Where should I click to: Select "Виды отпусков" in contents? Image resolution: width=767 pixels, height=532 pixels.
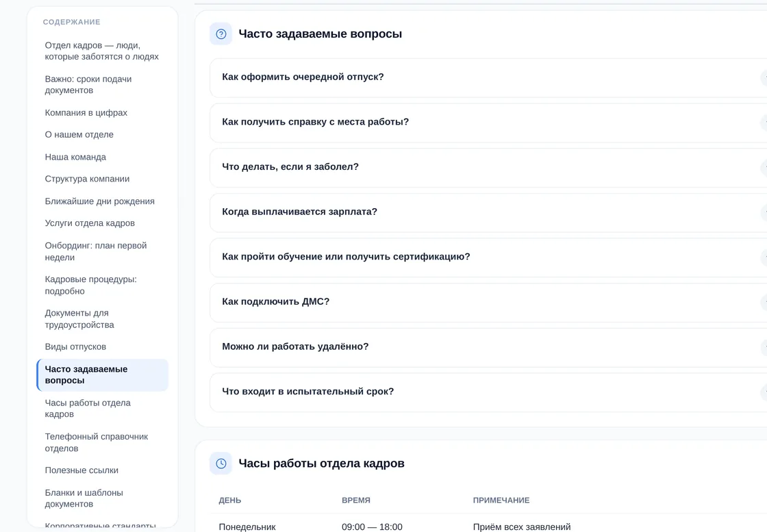tap(102, 346)
